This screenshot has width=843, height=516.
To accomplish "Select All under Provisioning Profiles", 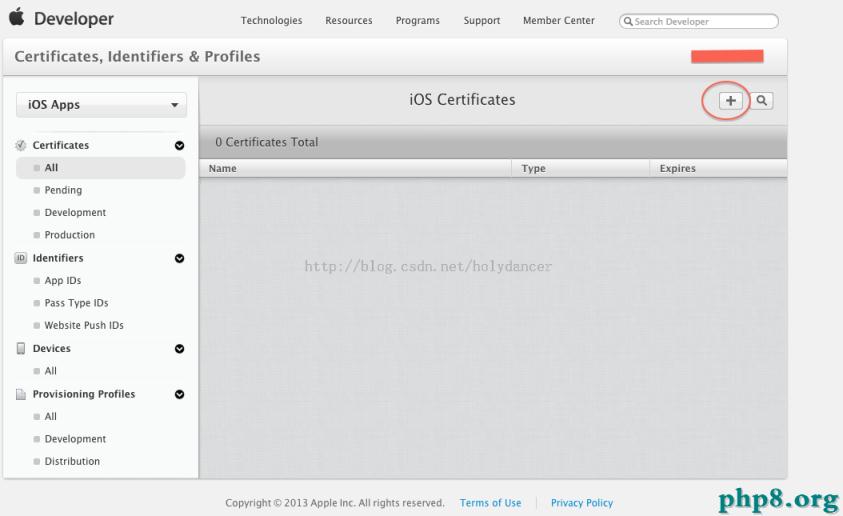I will coord(50,417).
